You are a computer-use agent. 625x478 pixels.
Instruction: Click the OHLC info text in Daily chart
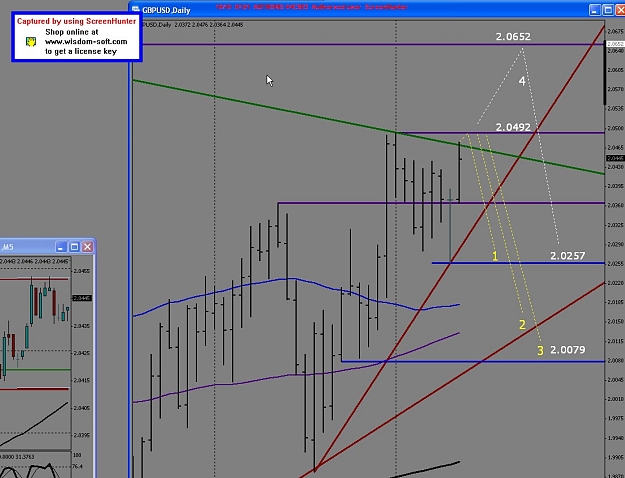(x=193, y=25)
